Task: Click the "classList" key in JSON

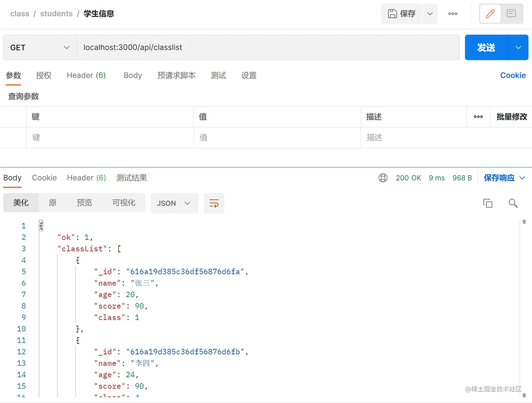Action: coord(82,249)
